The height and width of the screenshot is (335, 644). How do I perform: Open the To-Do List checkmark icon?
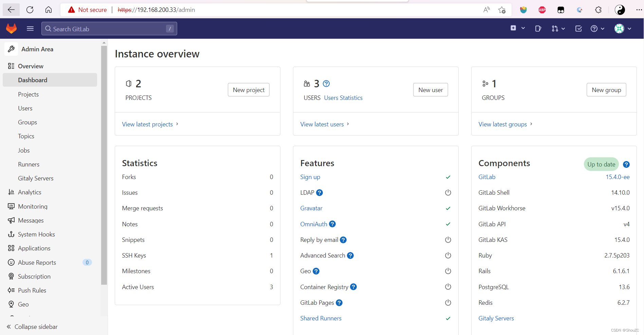pyautogui.click(x=578, y=29)
